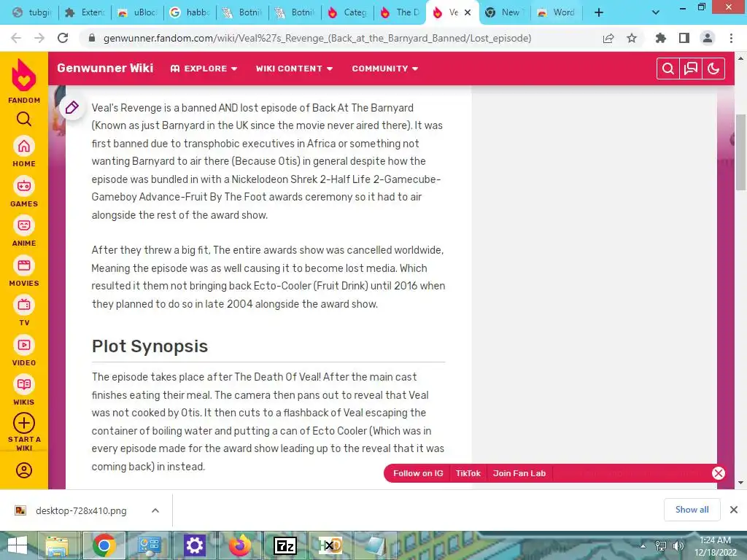Click Follow on IG link
The width and height of the screenshot is (747, 560).
[418, 473]
